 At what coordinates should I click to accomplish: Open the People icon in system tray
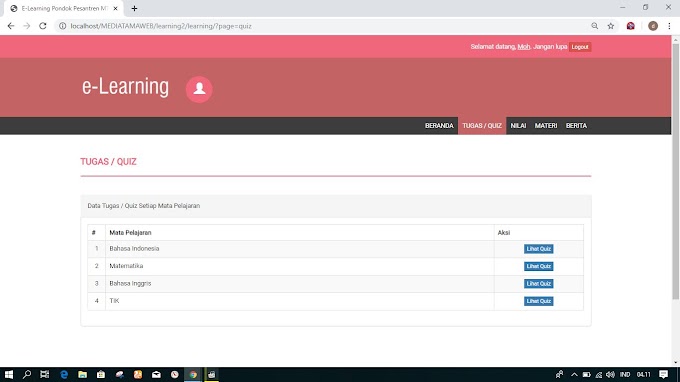coord(559,375)
